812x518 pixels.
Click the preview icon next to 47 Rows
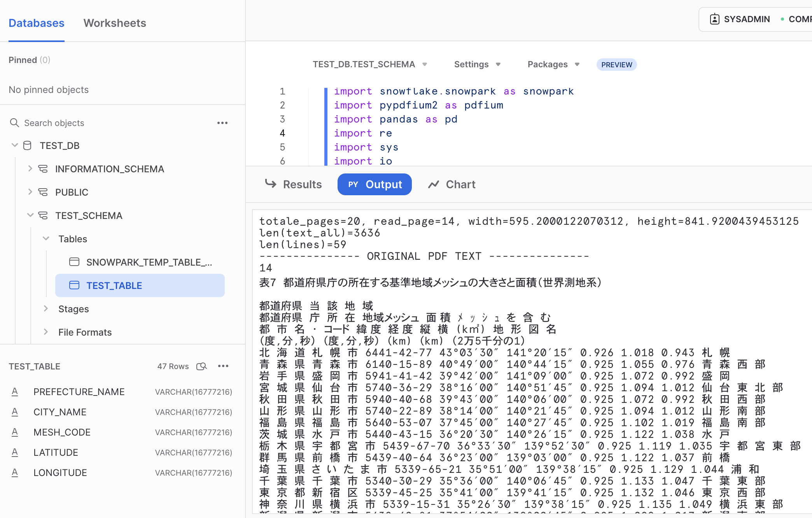tap(202, 366)
